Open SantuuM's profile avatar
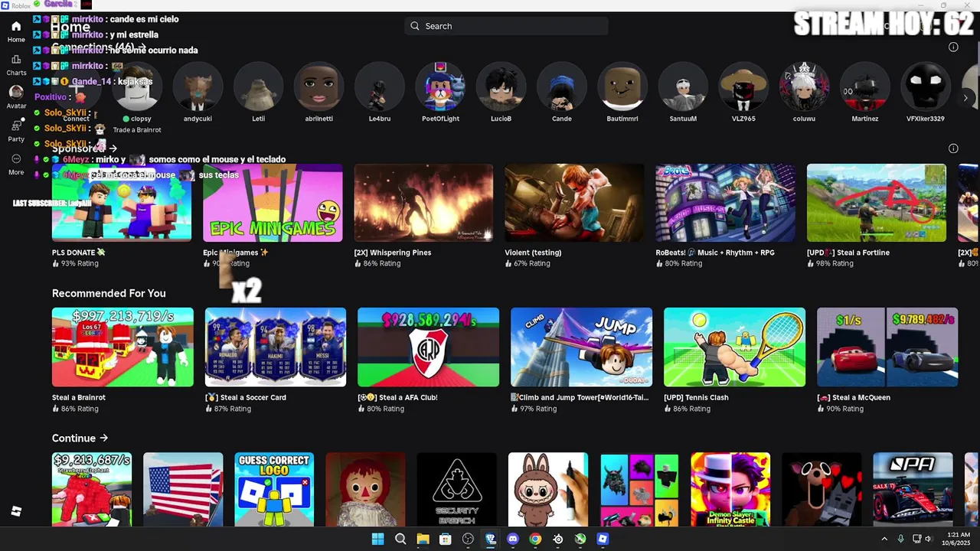Viewport: 980px width, 551px height. tap(683, 86)
